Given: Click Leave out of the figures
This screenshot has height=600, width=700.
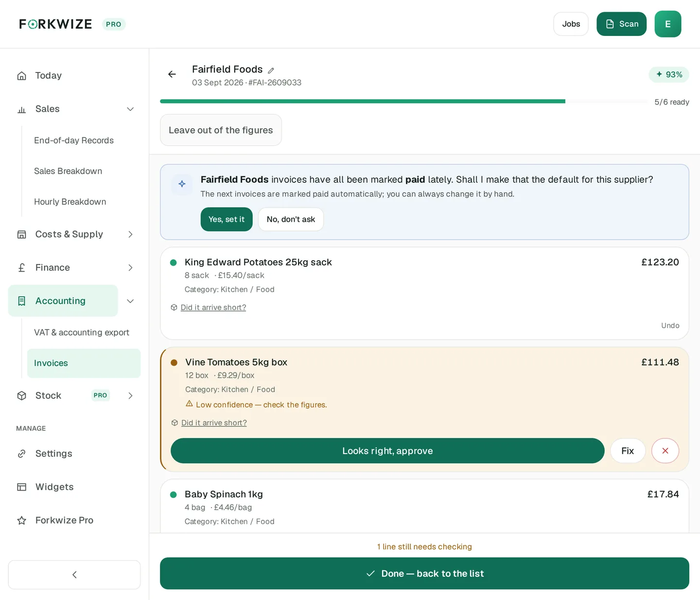Looking at the screenshot, I should [x=221, y=130].
